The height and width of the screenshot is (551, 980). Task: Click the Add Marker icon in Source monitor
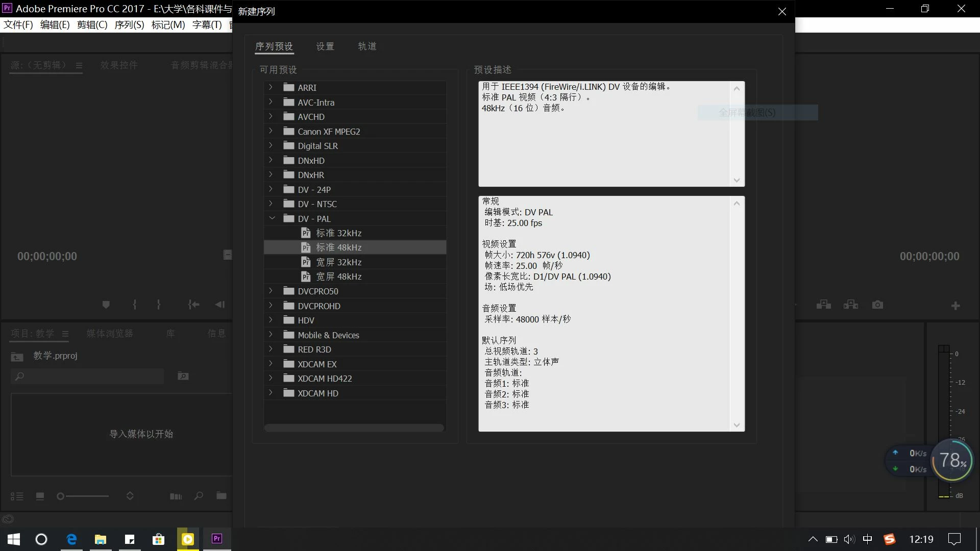click(x=106, y=305)
